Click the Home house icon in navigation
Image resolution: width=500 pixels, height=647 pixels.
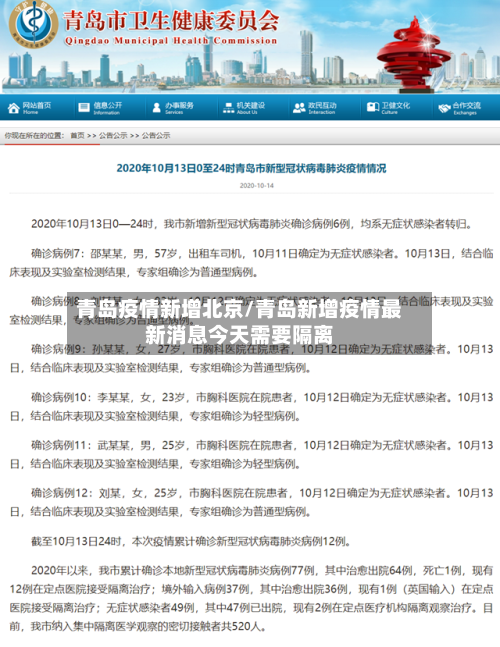14,108
